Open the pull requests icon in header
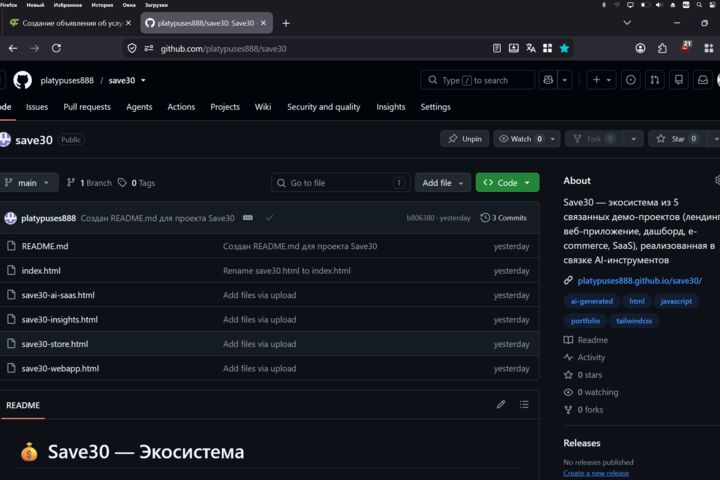The image size is (720, 480). click(655, 80)
